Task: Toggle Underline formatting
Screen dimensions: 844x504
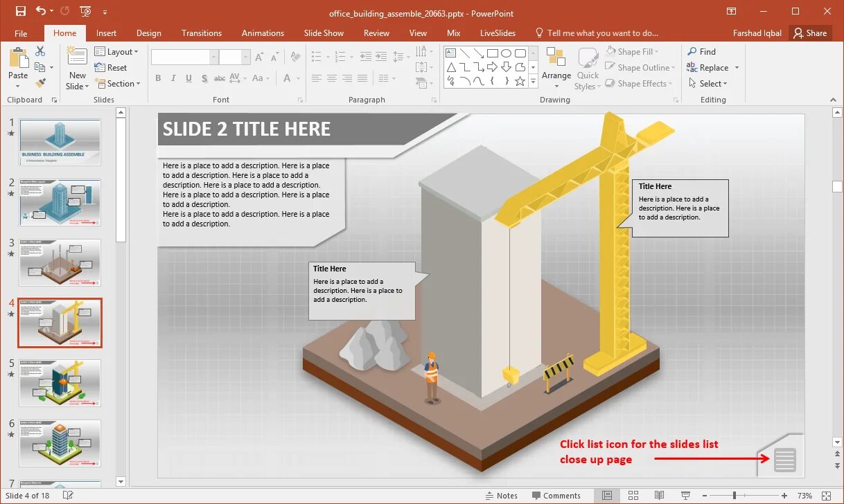Action: tap(188, 78)
